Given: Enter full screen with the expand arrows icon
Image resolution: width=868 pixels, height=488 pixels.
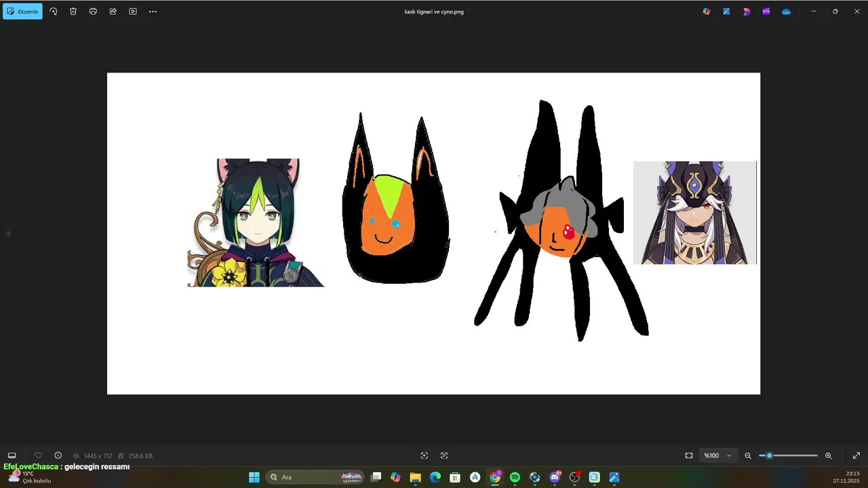Looking at the screenshot, I should coord(856,455).
